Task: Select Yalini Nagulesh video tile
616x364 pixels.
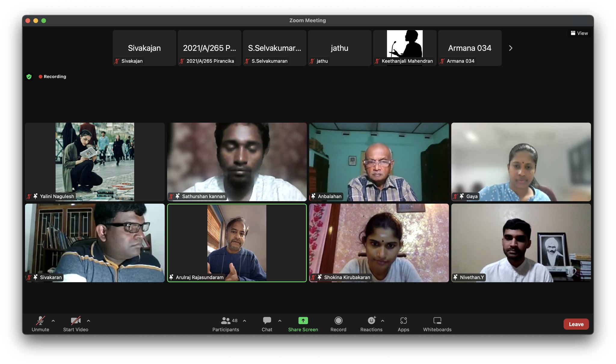Action: 95,162
